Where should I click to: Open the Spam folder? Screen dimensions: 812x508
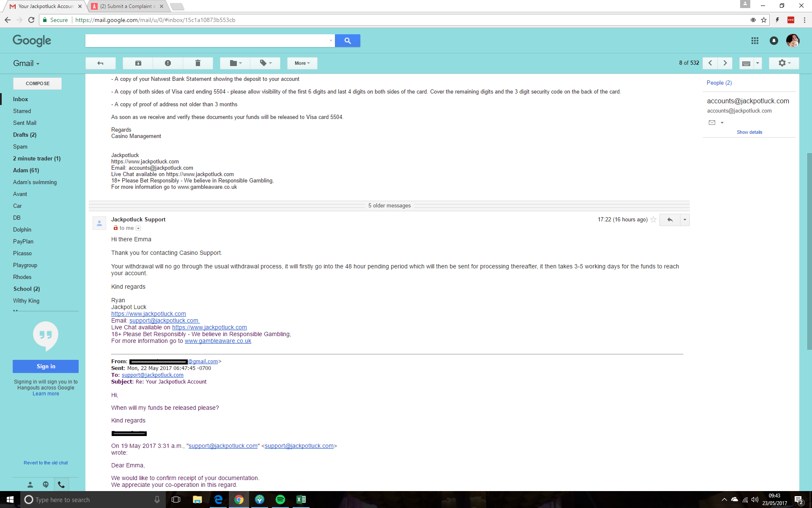20,146
